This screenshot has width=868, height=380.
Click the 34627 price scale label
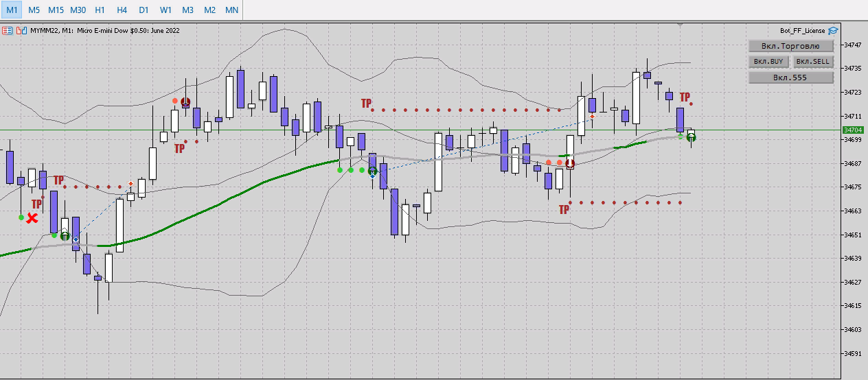coord(854,282)
